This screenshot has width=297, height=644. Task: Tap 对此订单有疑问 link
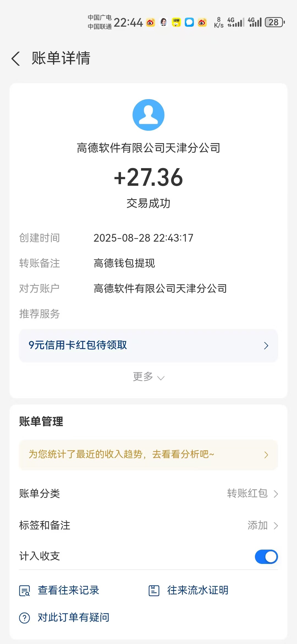tap(73, 618)
